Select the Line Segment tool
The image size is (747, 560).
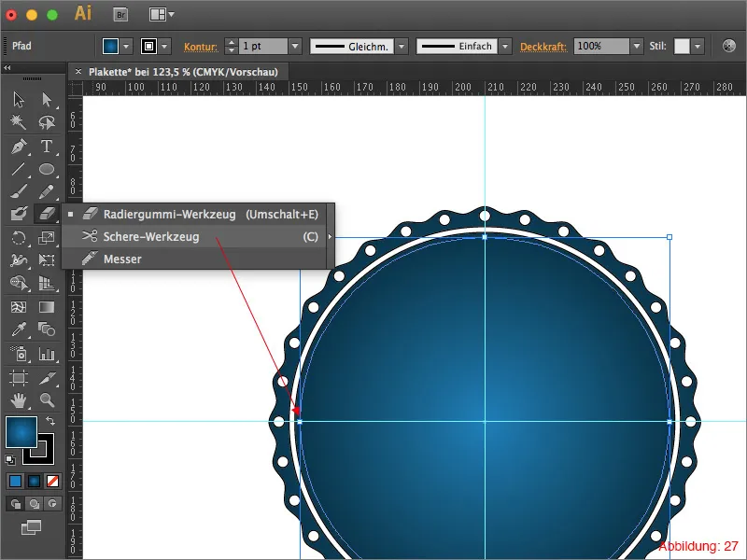coord(19,169)
